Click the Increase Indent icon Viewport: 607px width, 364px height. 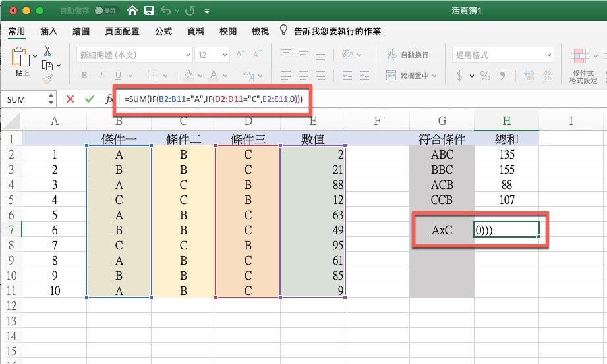[x=364, y=76]
